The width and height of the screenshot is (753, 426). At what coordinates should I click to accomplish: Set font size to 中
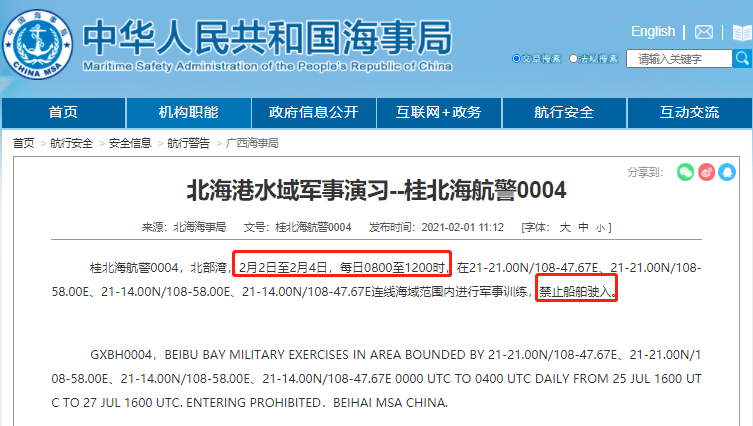(583, 227)
